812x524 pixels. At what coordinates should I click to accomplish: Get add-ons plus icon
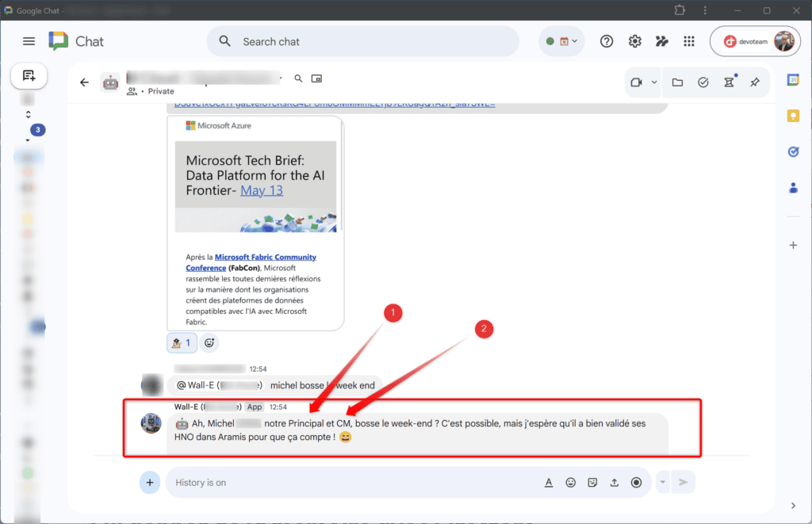pos(793,245)
